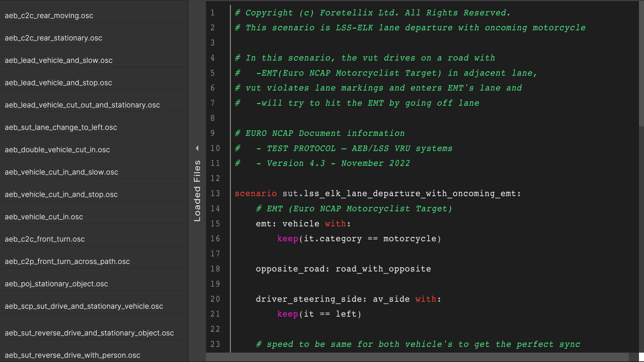Open aeb_poj_stationary_object.osc
644x362 pixels.
(56, 284)
